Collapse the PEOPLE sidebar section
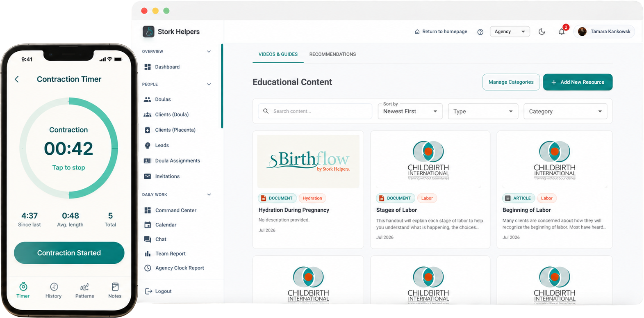 click(209, 85)
